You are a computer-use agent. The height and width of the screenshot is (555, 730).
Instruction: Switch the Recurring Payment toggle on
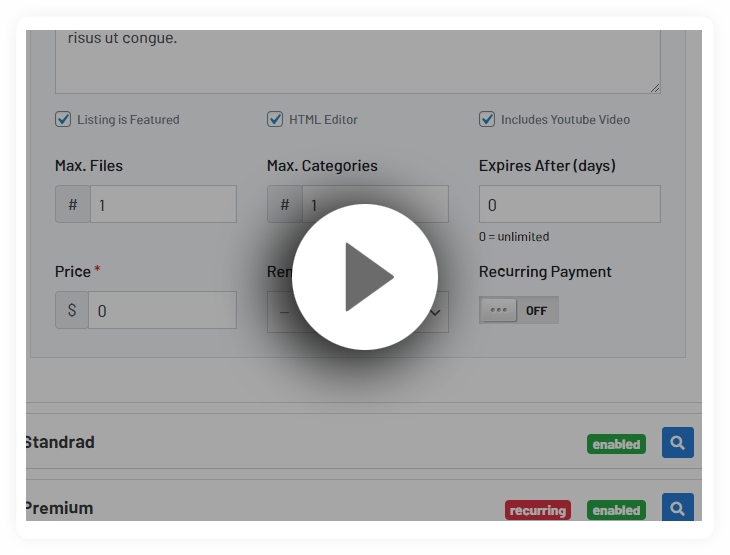(518, 310)
